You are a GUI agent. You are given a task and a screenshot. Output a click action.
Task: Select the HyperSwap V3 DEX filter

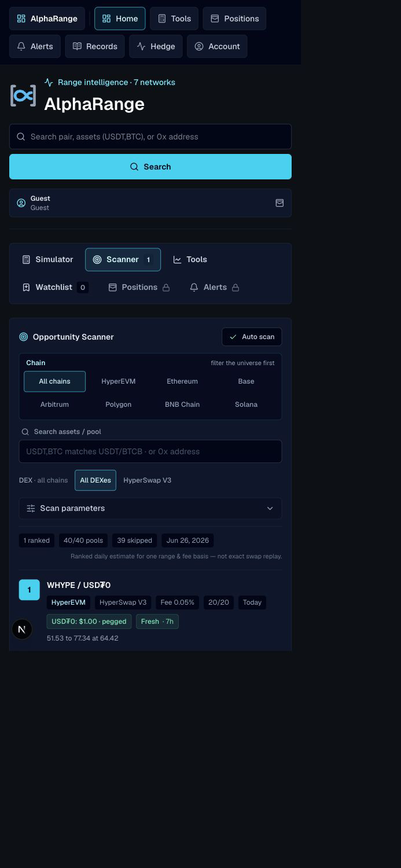147,480
